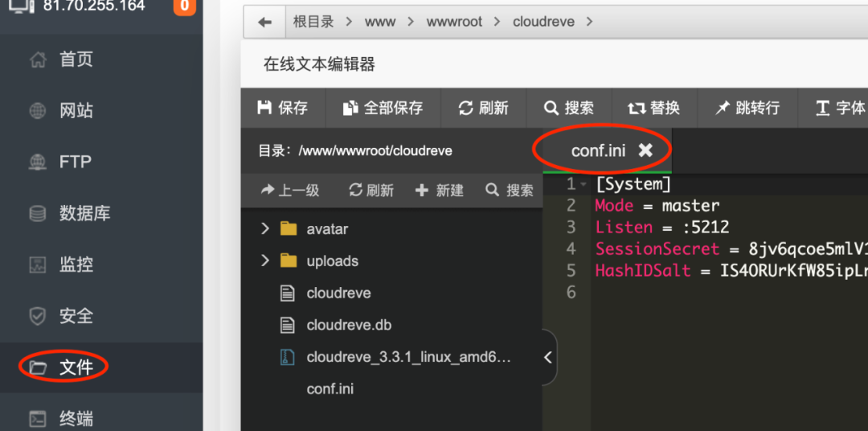Go to www in breadcrumb path
Viewport: 868px width, 431px height.
[x=379, y=23]
